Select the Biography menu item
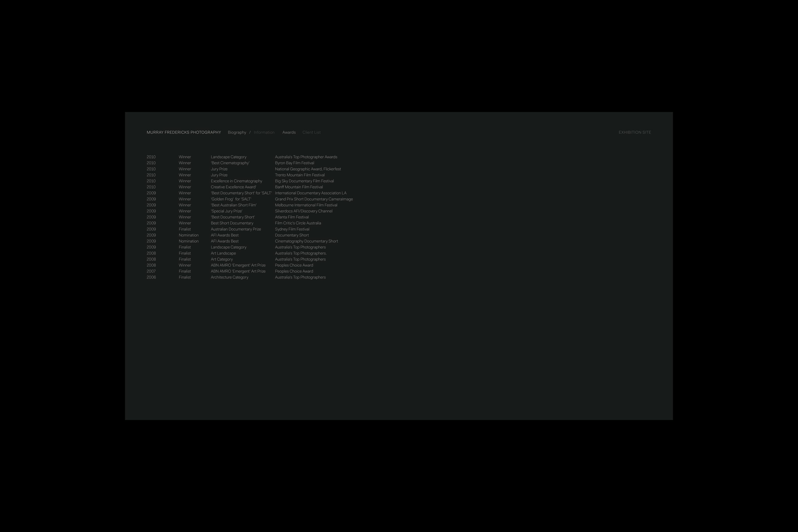 tap(237, 132)
